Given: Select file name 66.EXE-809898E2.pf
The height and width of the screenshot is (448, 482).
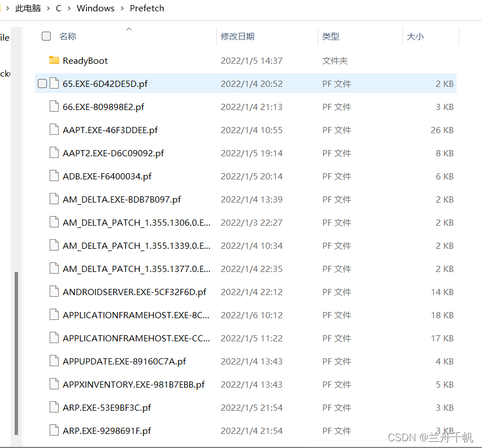Looking at the screenshot, I should point(104,107).
